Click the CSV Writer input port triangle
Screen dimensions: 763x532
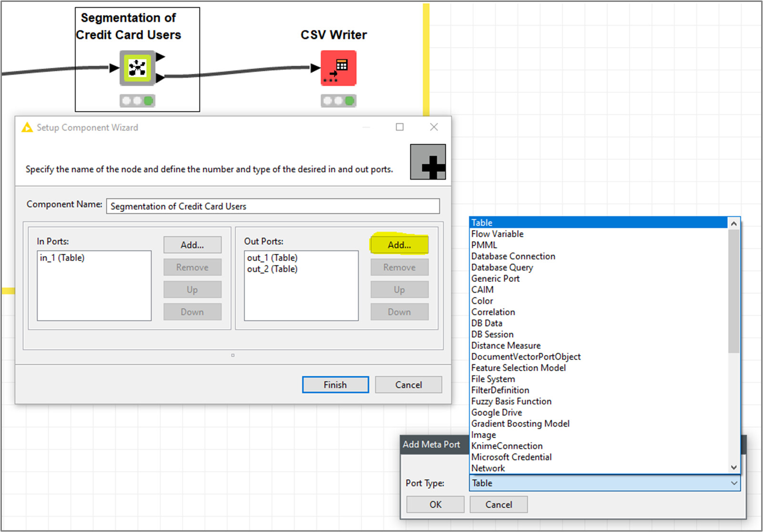point(315,68)
